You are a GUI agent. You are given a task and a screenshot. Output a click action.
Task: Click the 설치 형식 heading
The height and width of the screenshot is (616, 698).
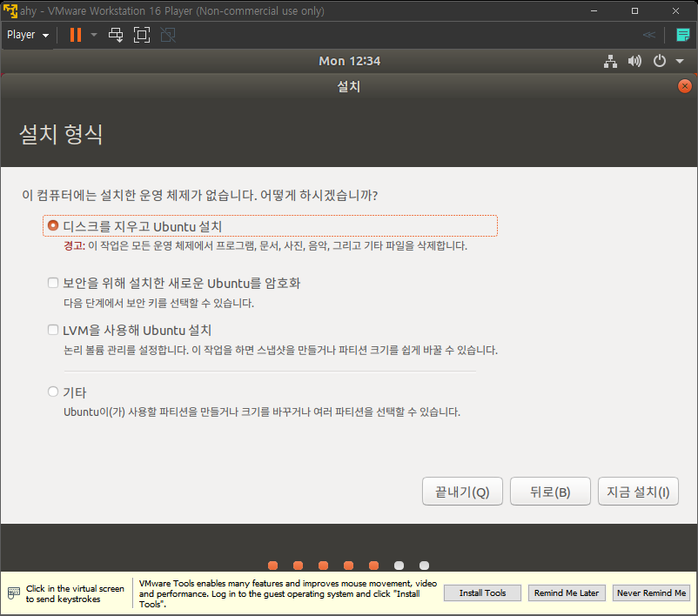[x=62, y=134]
